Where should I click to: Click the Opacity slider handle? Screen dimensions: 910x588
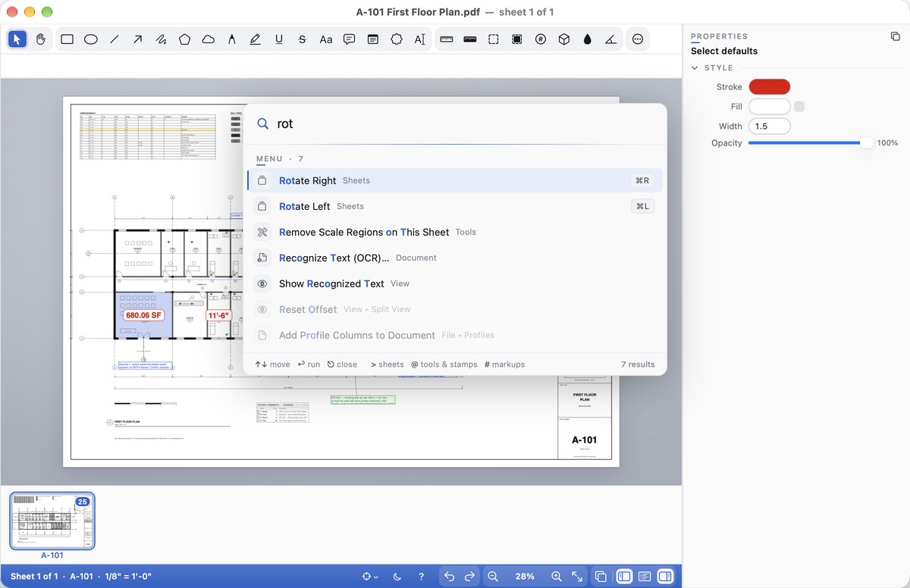[x=867, y=143]
